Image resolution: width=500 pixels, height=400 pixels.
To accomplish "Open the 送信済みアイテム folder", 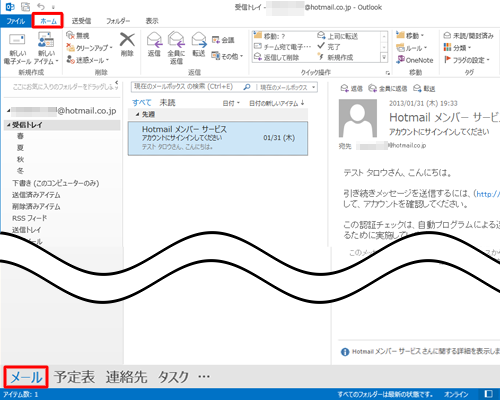I will coord(36,195).
